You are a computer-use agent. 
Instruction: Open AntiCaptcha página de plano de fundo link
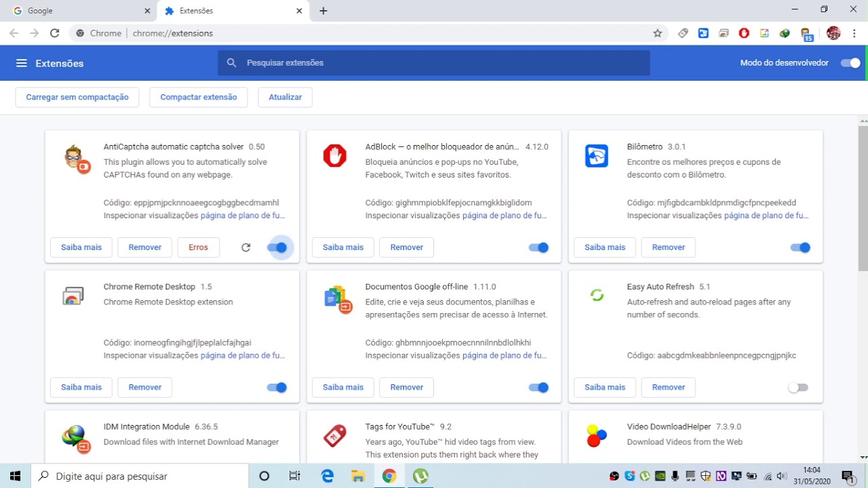pyautogui.click(x=243, y=216)
